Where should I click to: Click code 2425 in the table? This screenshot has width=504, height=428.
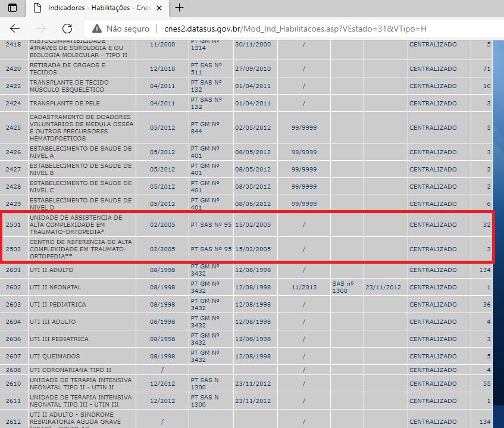[x=13, y=127]
